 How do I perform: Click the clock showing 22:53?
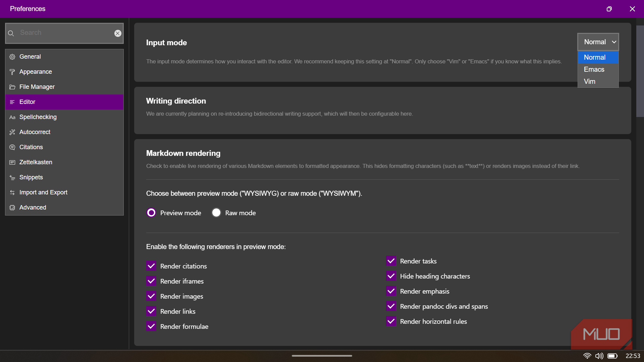coord(633,356)
